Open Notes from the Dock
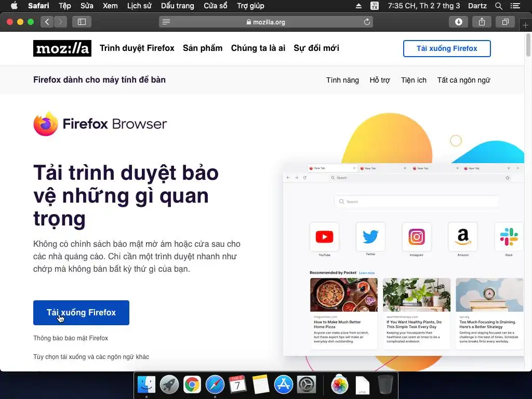Viewport: 532px width, 399px height. 261,385
